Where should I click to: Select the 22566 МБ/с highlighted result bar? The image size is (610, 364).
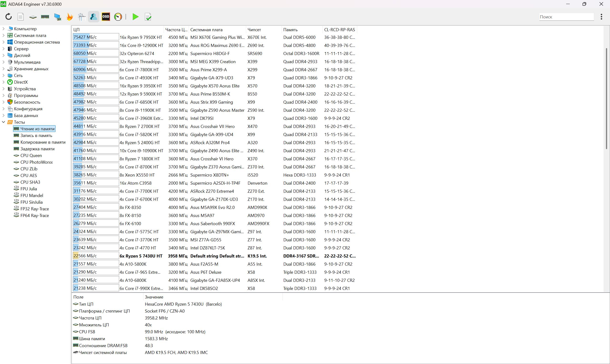[x=96, y=256]
